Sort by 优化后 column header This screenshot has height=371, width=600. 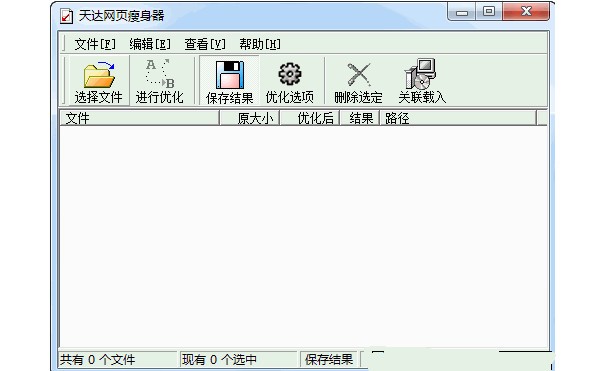[x=310, y=118]
